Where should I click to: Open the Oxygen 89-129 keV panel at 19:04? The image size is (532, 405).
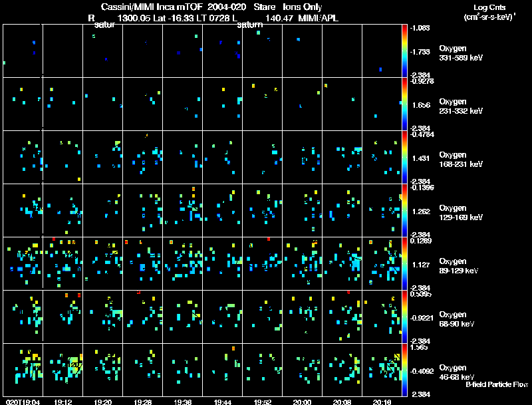pos(23,263)
